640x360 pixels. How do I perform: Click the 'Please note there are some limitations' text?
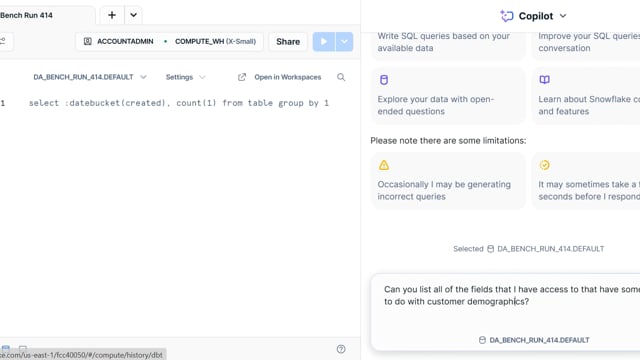[x=448, y=140]
